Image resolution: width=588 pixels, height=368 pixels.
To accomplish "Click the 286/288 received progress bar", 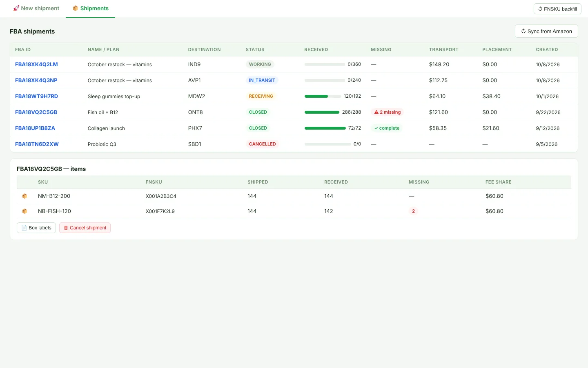I will pyautogui.click(x=322, y=112).
